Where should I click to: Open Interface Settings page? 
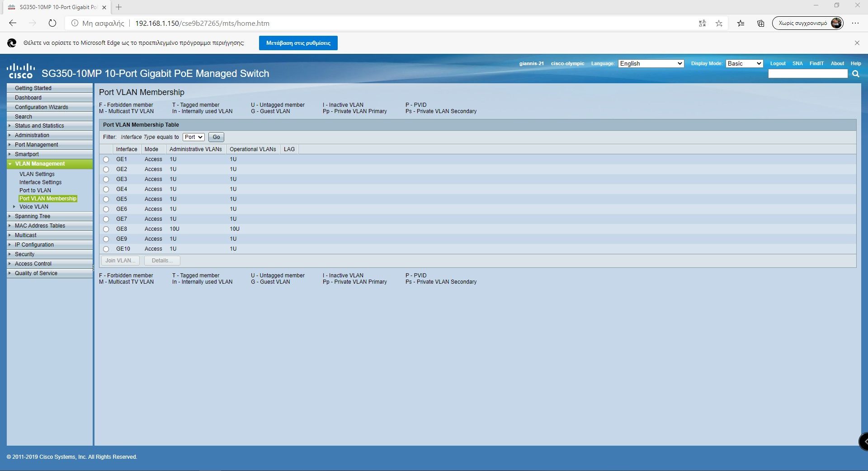click(x=40, y=182)
